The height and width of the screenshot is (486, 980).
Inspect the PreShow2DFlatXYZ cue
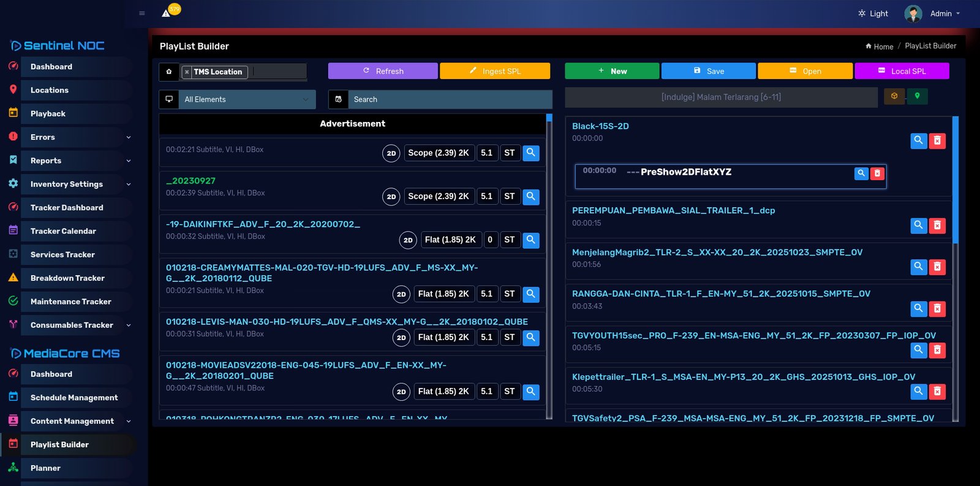pos(861,173)
